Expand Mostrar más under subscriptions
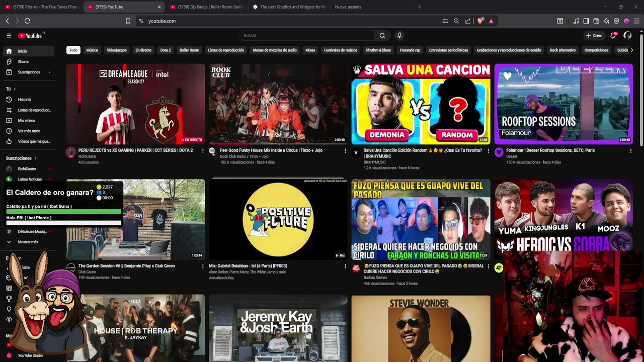Viewport: 644px width, 362px height. pyautogui.click(x=29, y=242)
